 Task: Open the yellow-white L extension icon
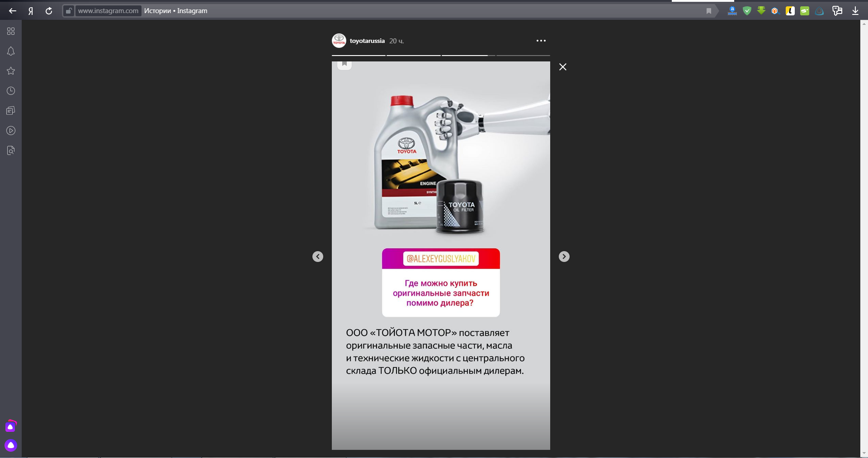790,11
